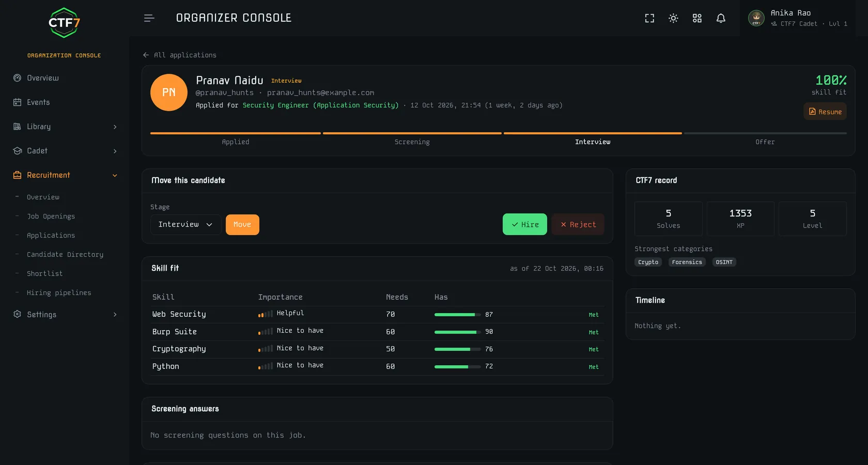This screenshot has width=868, height=465.
Task: Enter fullscreen mode icon
Action: 649,18
